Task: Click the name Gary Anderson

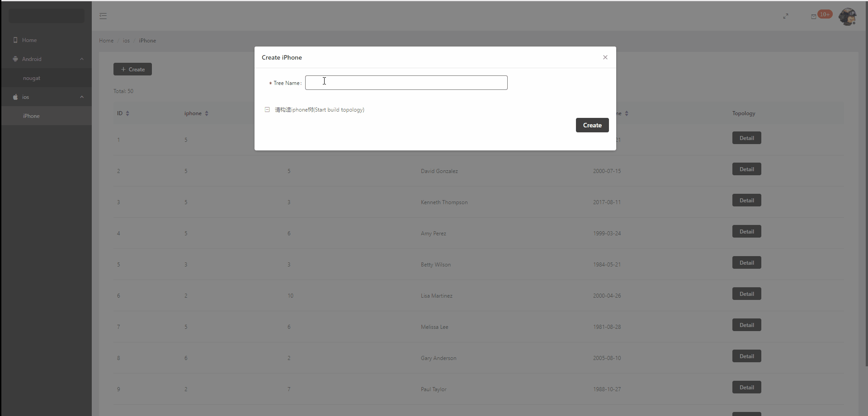Action: click(439, 358)
